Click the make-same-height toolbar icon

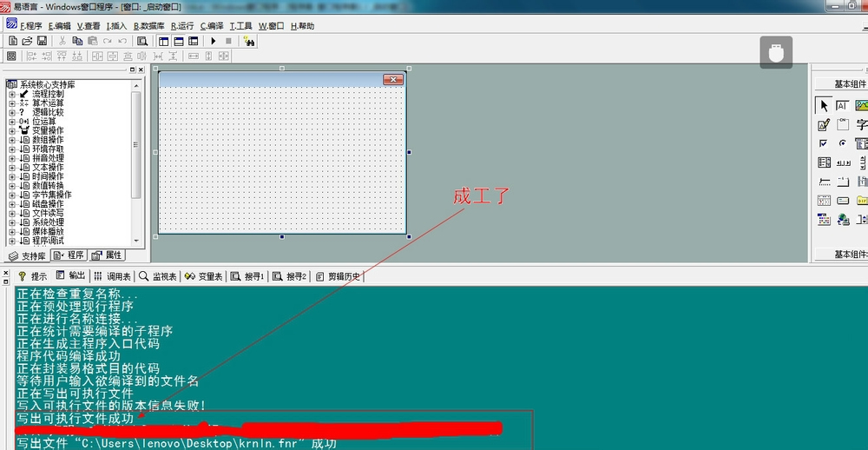click(208, 56)
